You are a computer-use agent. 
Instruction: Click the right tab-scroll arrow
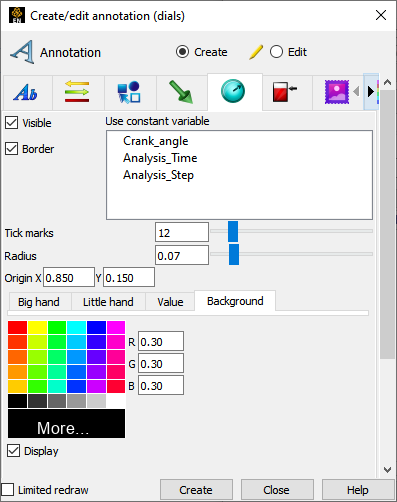pos(370,91)
